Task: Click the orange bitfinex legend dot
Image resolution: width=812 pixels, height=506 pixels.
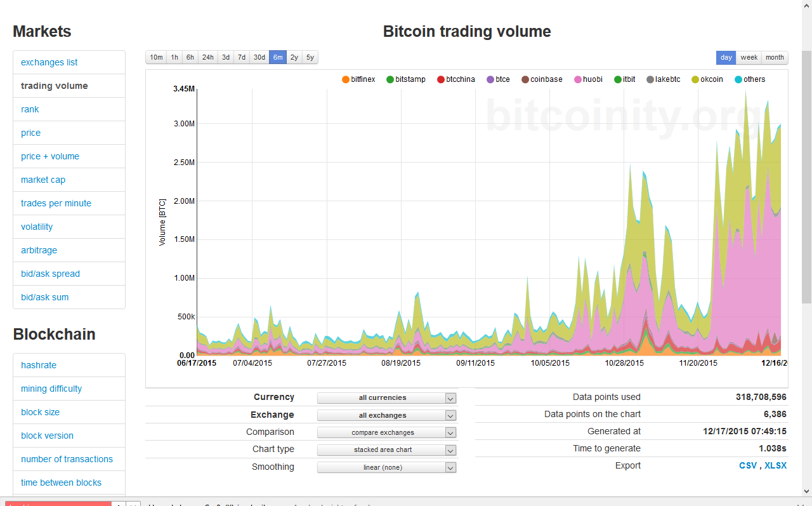Action: [x=344, y=79]
